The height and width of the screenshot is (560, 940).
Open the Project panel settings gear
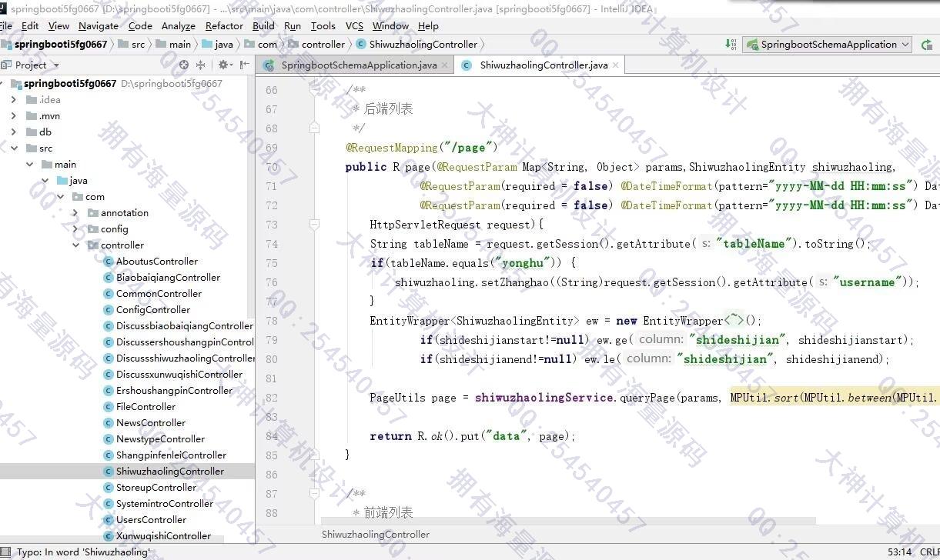tap(224, 65)
